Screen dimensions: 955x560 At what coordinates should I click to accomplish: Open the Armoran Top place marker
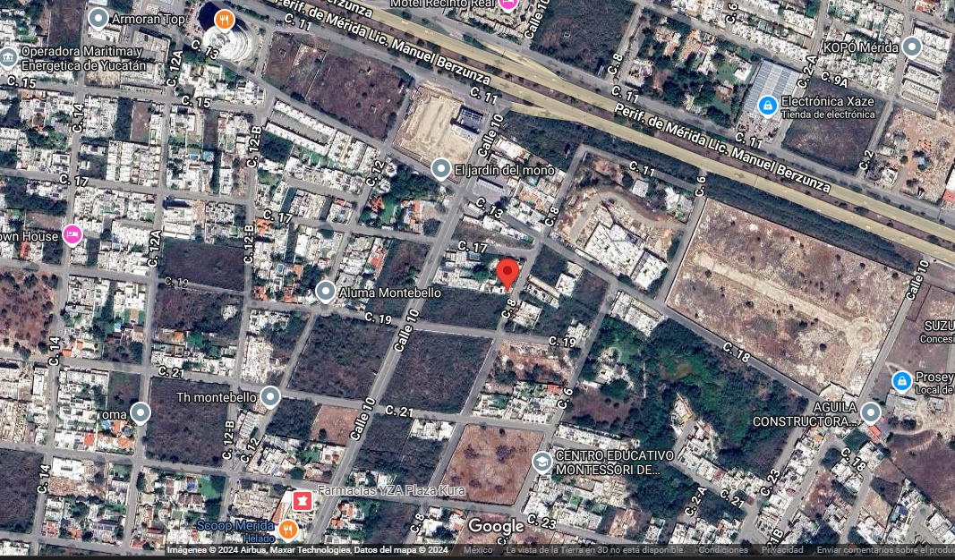tap(98, 20)
